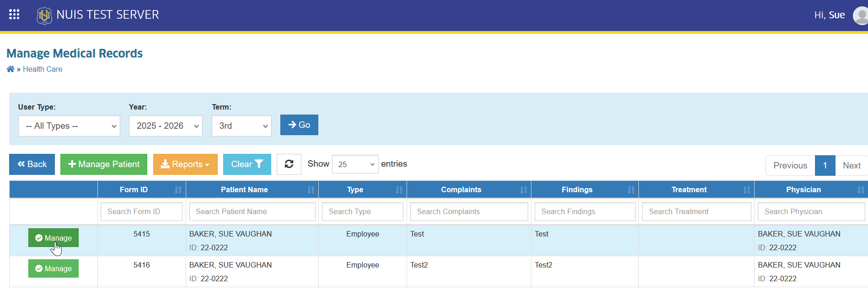This screenshot has height=289, width=868.
Task: Clear filters with the funnel button
Action: click(x=247, y=164)
